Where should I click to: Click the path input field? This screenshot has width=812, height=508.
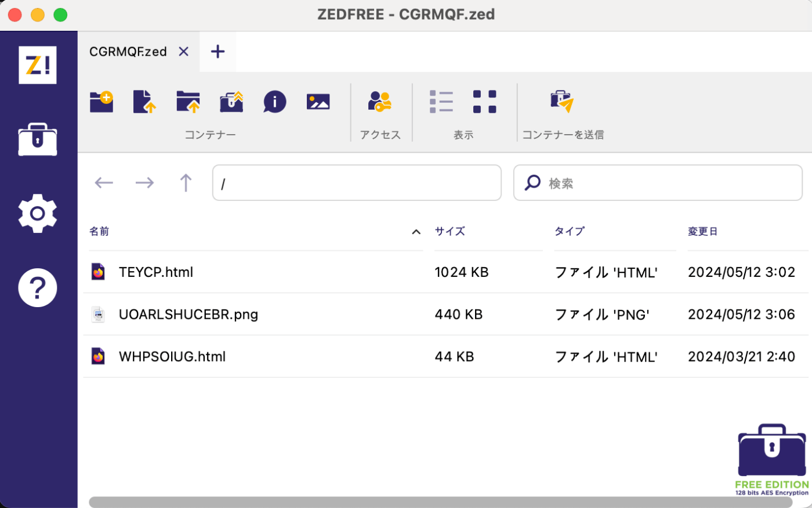coord(357,183)
